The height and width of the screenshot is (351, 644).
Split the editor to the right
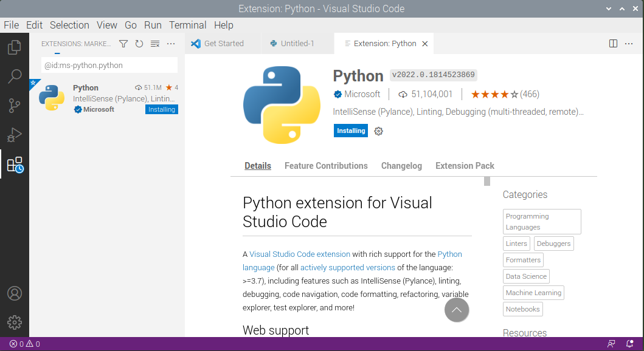(613, 44)
